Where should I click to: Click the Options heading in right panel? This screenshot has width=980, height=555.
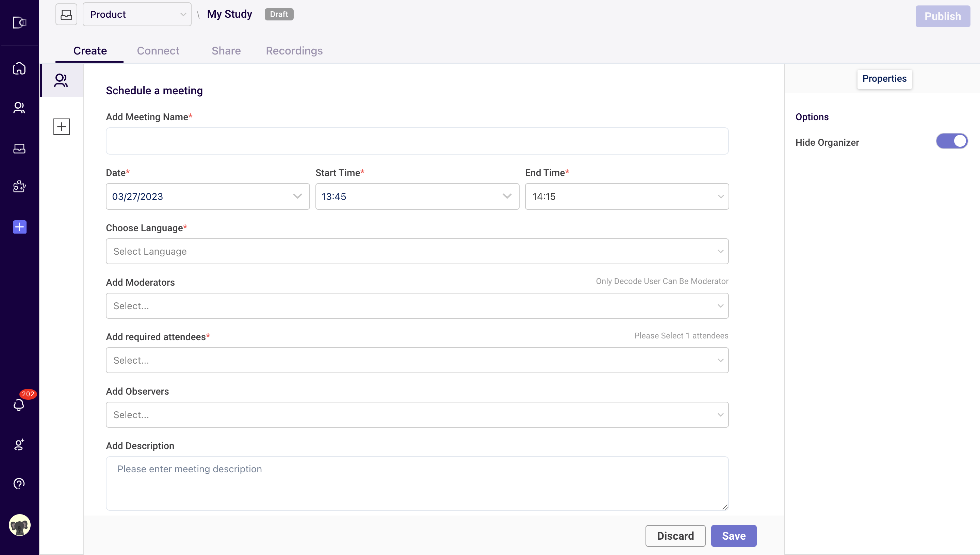point(812,117)
